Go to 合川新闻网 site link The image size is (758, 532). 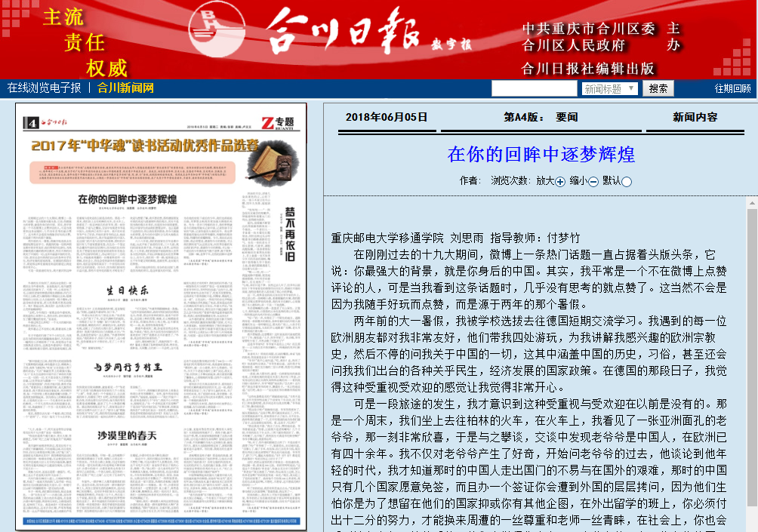coord(125,88)
